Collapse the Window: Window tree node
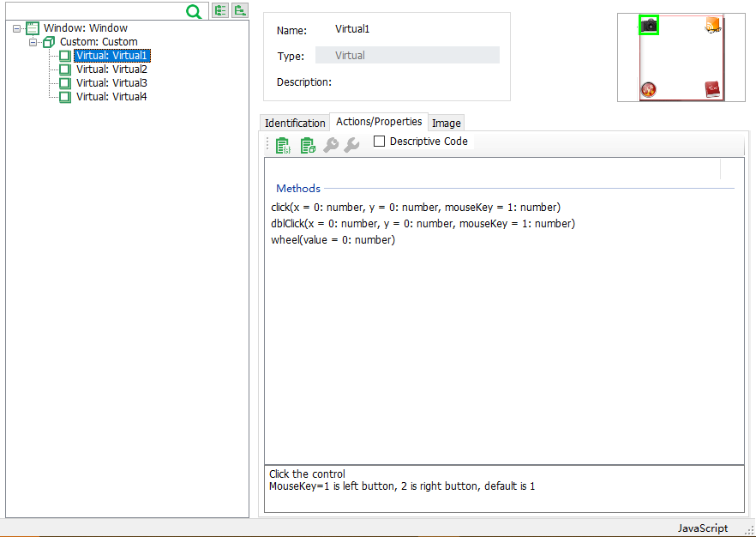Image resolution: width=756 pixels, height=537 pixels. point(17,28)
